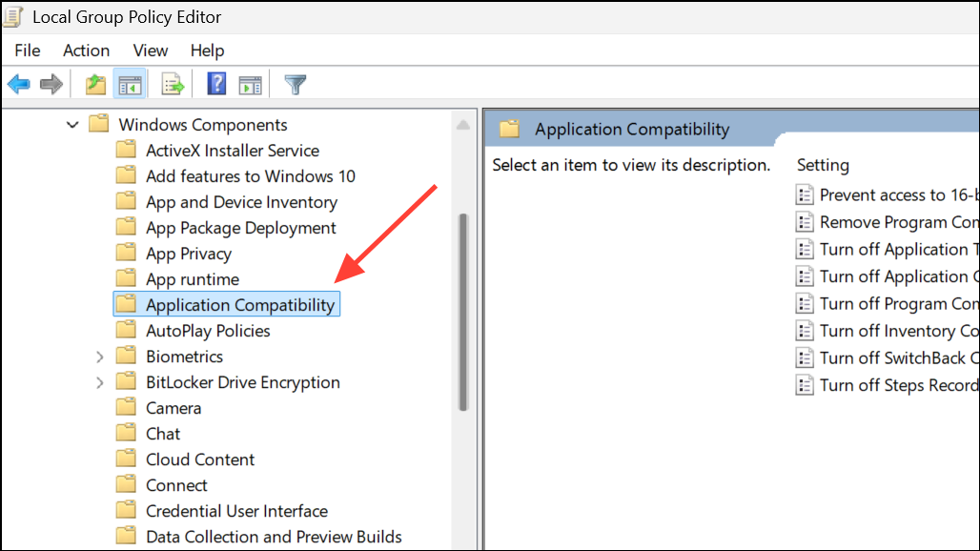The width and height of the screenshot is (980, 551).
Task: Expand the Biometrics tree node
Action: tap(100, 356)
